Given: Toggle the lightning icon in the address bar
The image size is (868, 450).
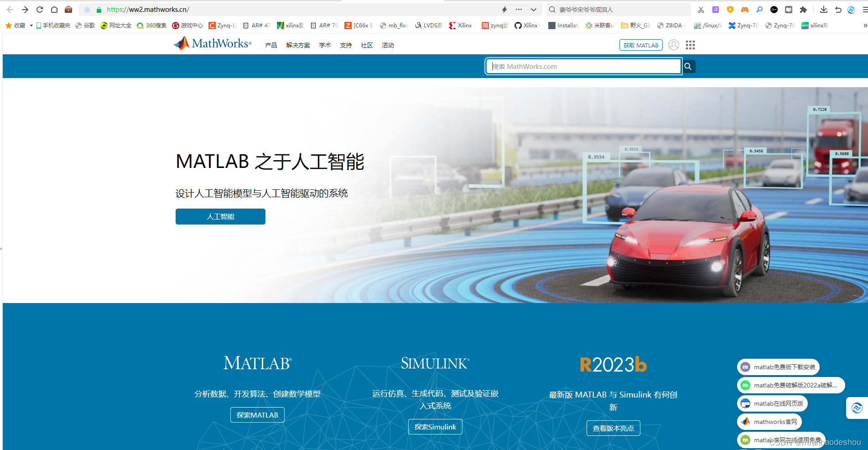Looking at the screenshot, I should coord(504,9).
